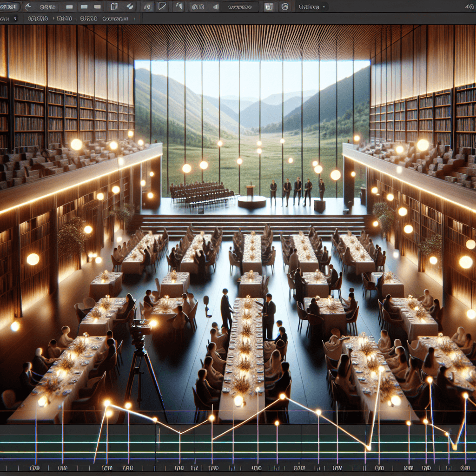Select the glowing keyframe at the curve's central peak

(282, 396)
